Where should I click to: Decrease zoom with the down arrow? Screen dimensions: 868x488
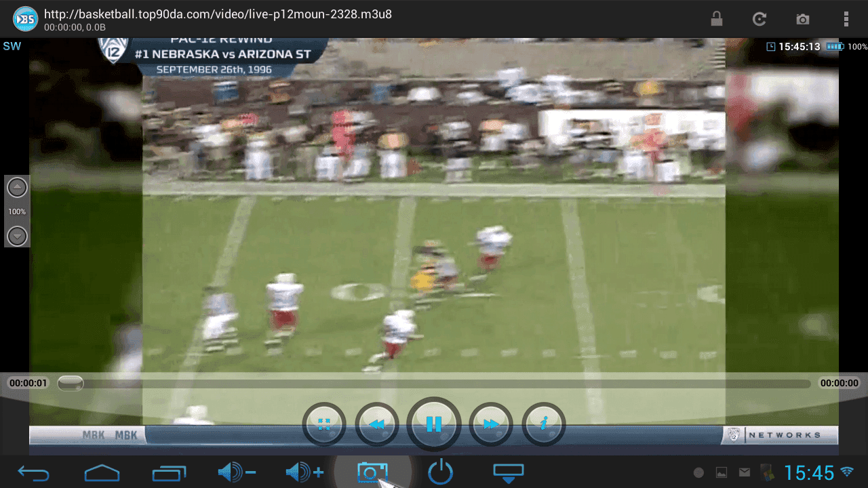(17, 235)
